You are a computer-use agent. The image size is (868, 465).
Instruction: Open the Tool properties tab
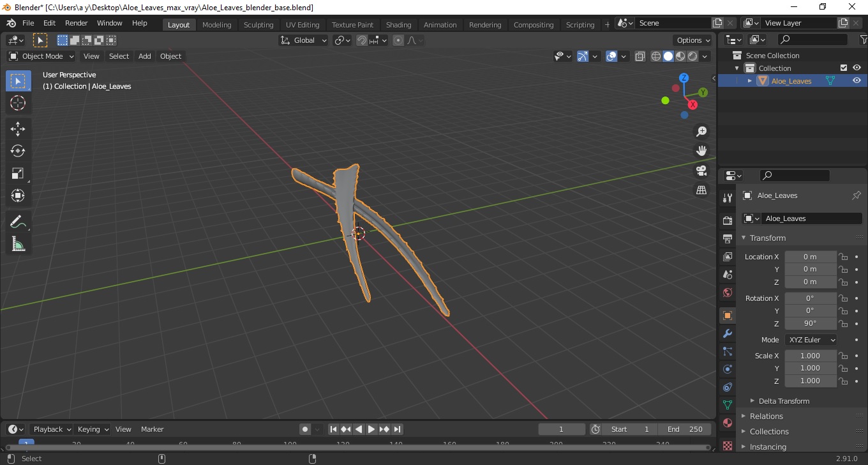pos(727,197)
